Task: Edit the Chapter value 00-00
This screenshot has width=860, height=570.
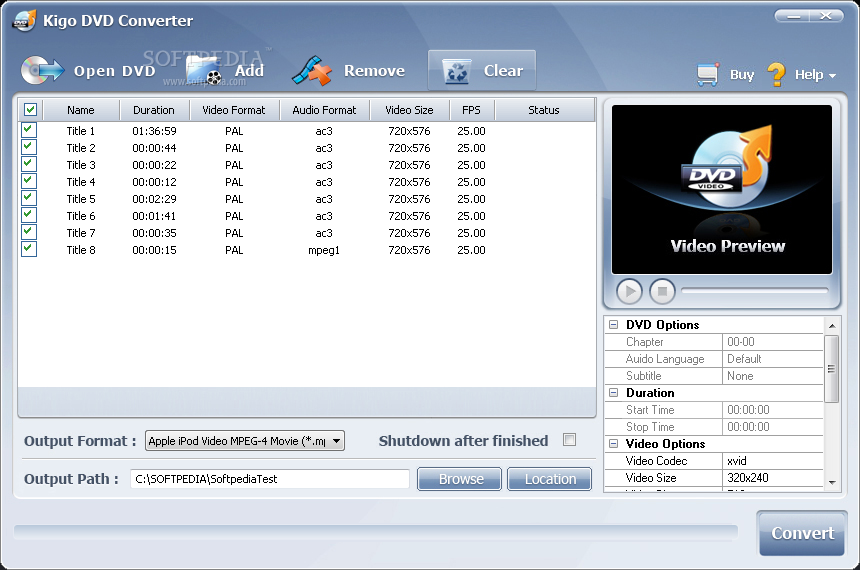Action: coord(772,342)
